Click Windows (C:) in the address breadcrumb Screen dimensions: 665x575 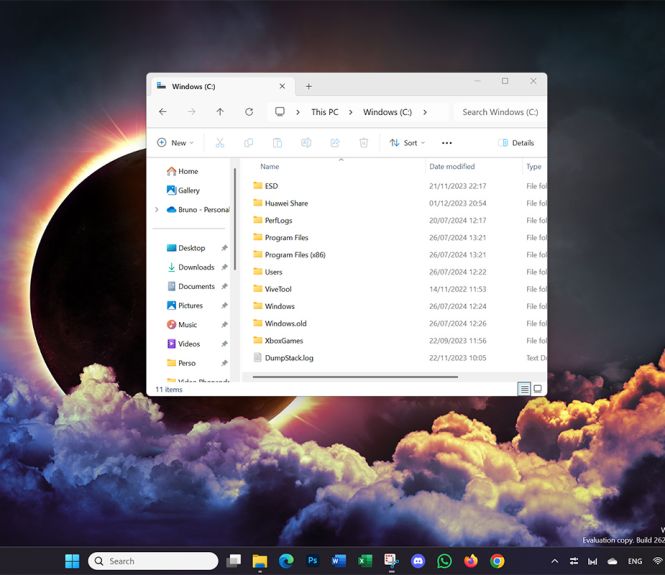tap(387, 112)
